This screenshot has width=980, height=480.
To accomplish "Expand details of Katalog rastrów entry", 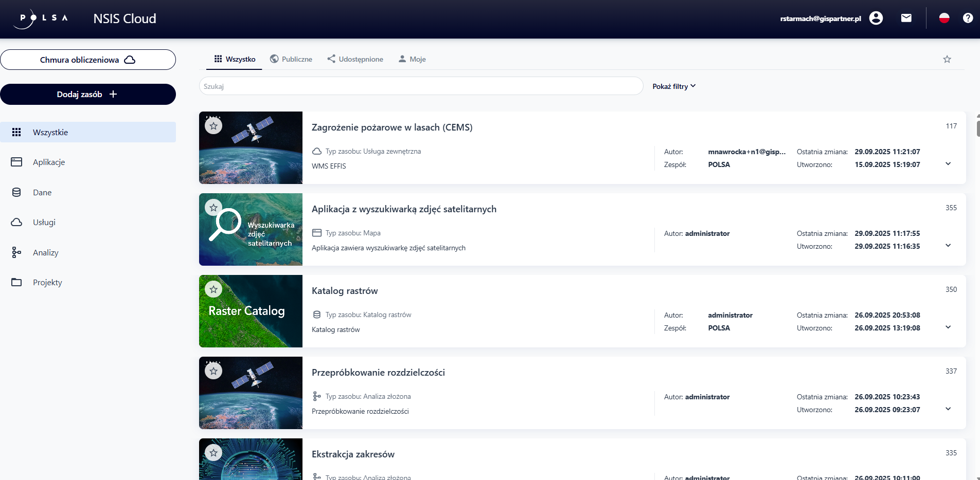I will coord(948,327).
